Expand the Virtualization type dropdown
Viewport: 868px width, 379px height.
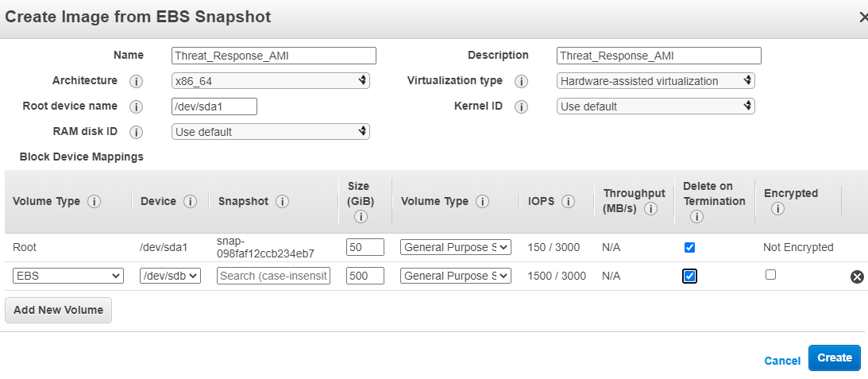655,81
